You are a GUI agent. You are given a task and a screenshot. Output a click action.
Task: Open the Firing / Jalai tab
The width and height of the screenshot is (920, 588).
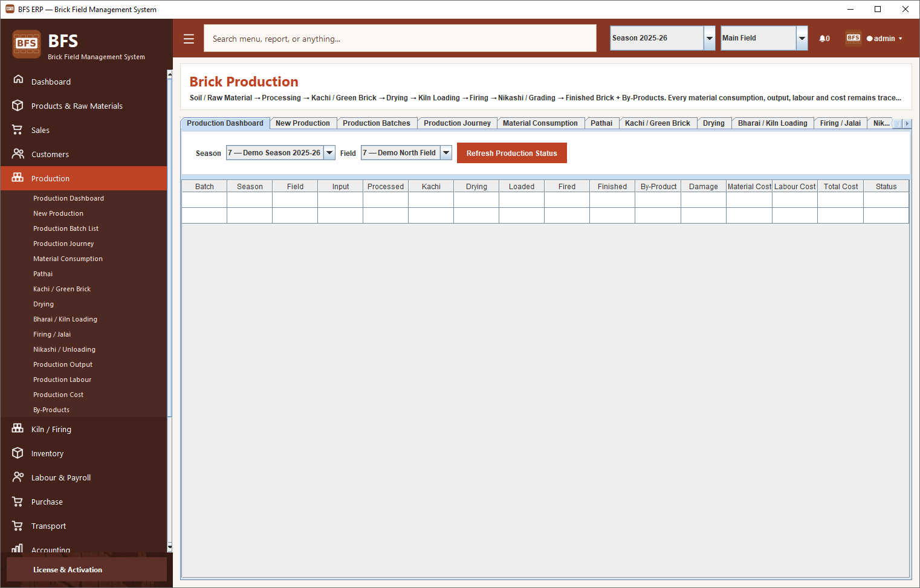point(840,123)
